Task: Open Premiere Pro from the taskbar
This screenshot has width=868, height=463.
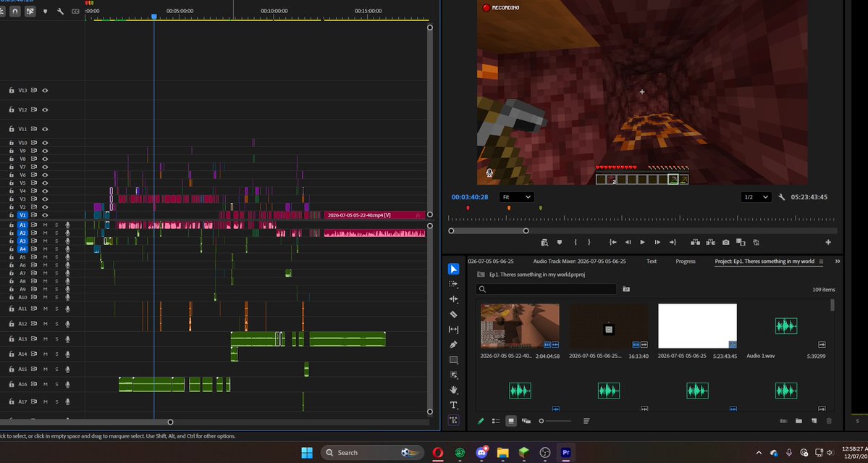Action: (x=565, y=452)
